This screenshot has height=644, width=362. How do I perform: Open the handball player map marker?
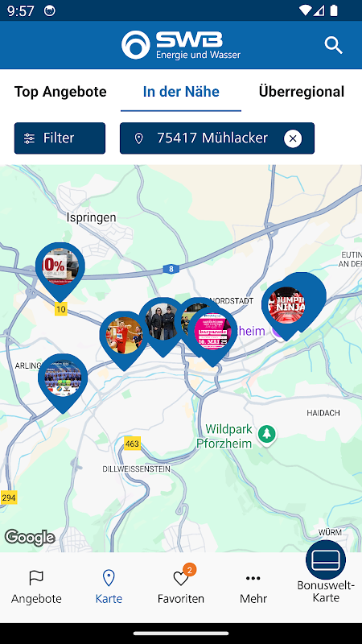[125, 336]
